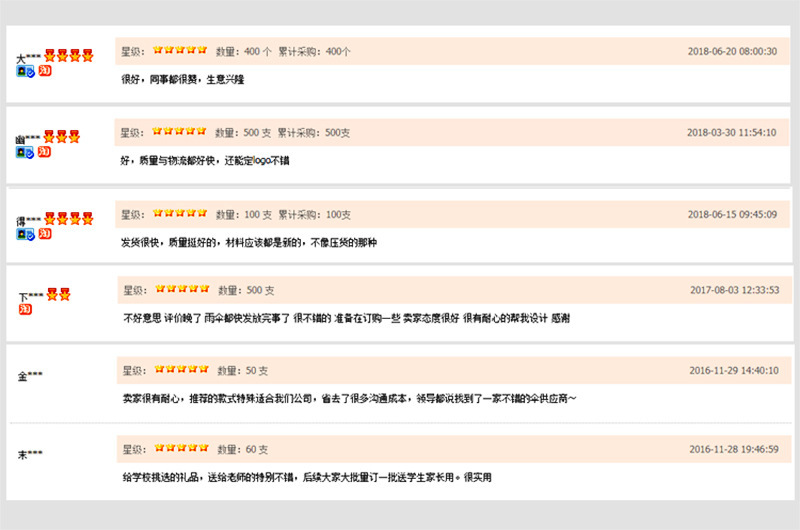The width and height of the screenshot is (800, 530).
Task: Click the Taobao badge under user 下***
Action: click(25, 309)
